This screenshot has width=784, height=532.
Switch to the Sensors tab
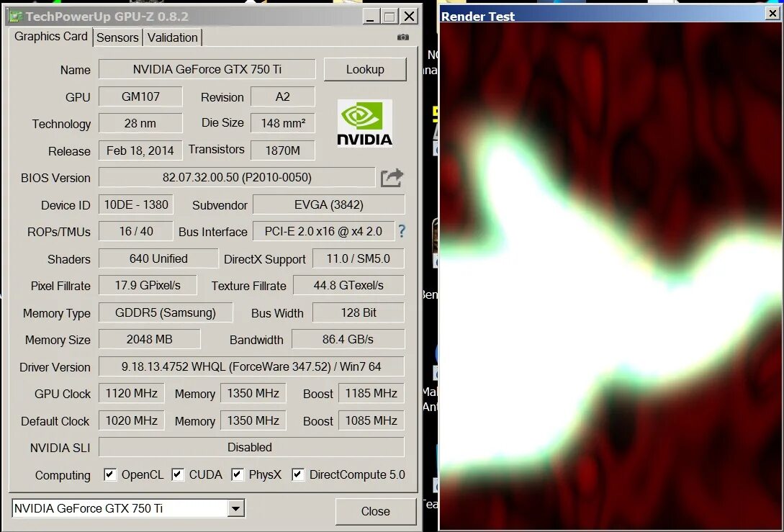(117, 37)
